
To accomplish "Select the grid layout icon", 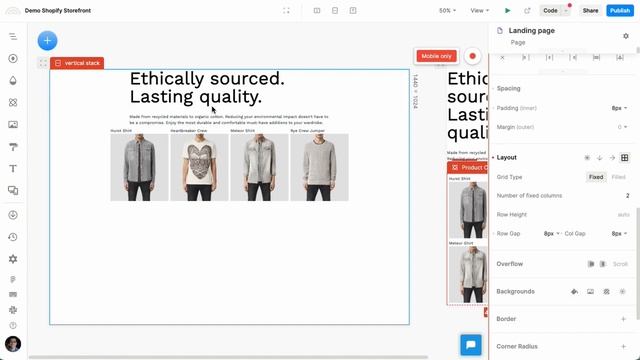I will tap(624, 158).
